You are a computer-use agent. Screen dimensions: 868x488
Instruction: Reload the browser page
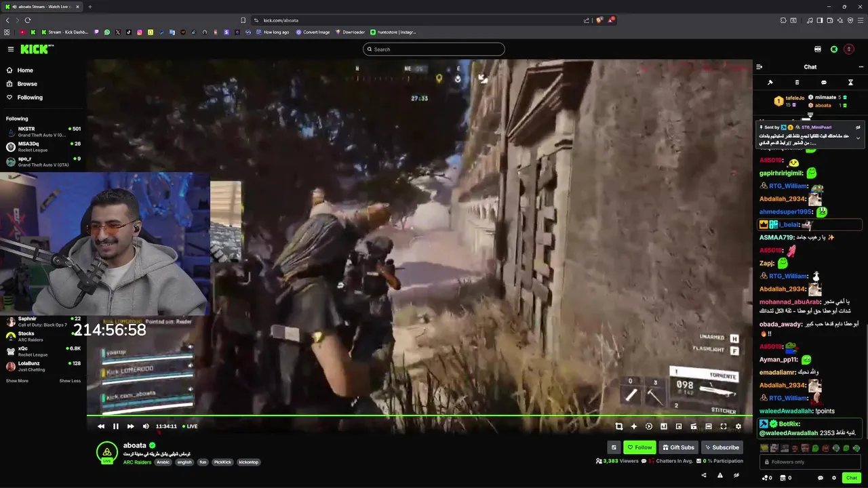pos(28,20)
